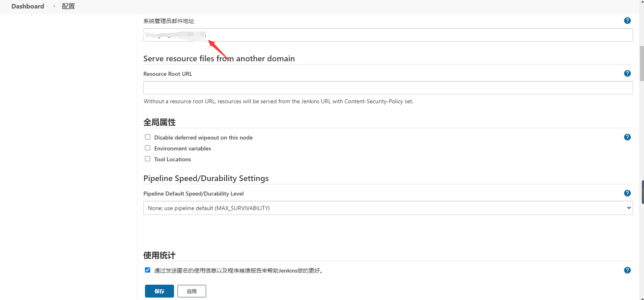Click the 保存 save button

[x=159, y=291]
